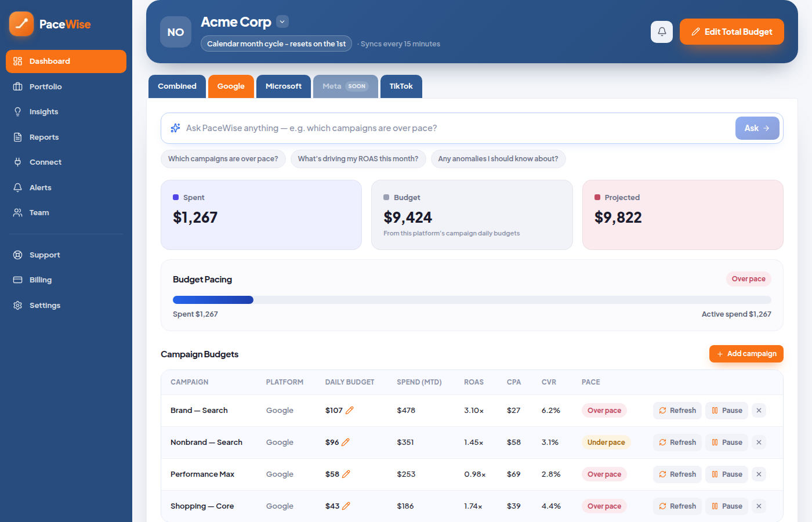Switch to the Google tab
This screenshot has width=812, height=522.
[x=231, y=86]
